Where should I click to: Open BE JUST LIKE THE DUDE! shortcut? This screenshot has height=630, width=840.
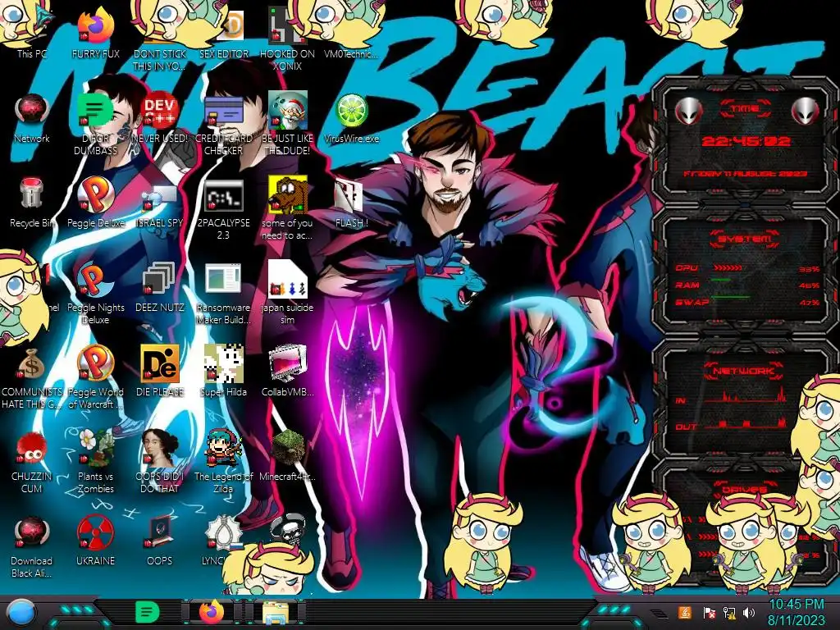(x=287, y=125)
